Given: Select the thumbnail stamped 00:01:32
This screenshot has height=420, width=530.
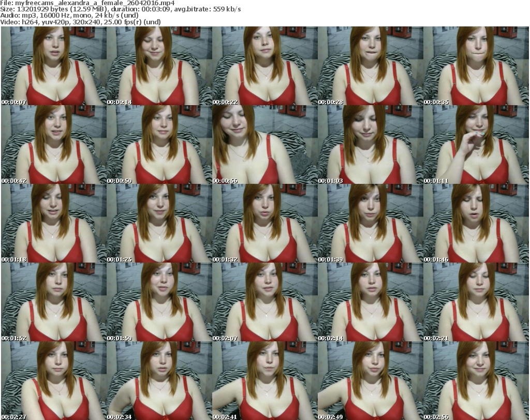Looking at the screenshot, I should click(265, 223).
